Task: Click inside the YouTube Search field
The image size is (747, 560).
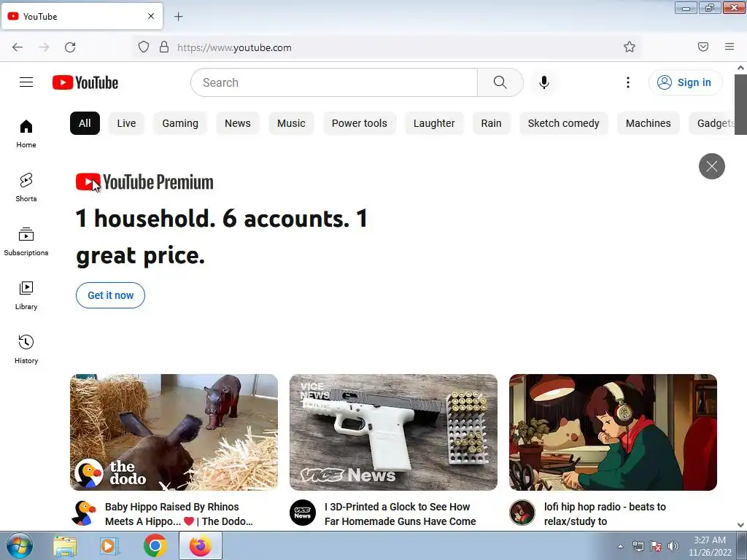Action: [x=334, y=82]
